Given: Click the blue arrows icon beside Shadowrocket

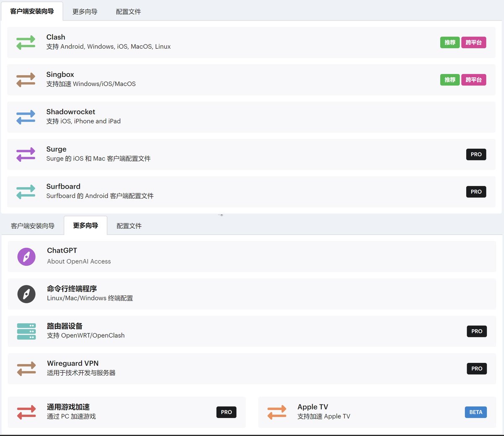Looking at the screenshot, I should point(26,117).
